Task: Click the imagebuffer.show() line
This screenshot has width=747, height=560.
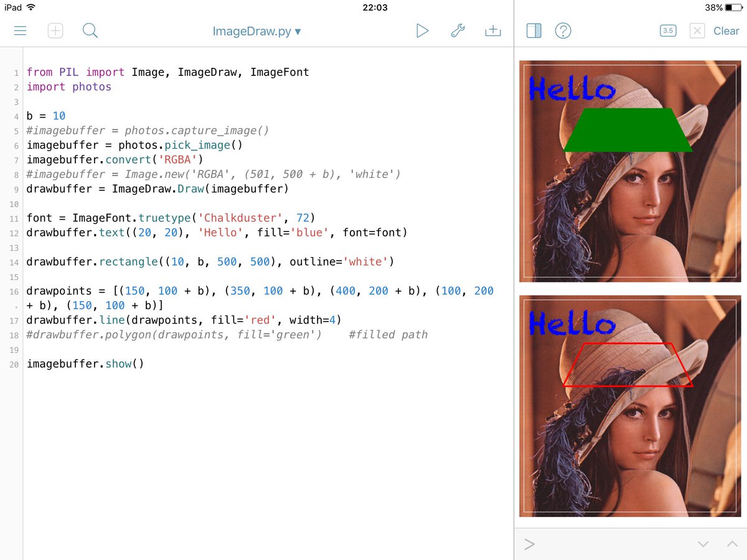Action: [x=85, y=364]
